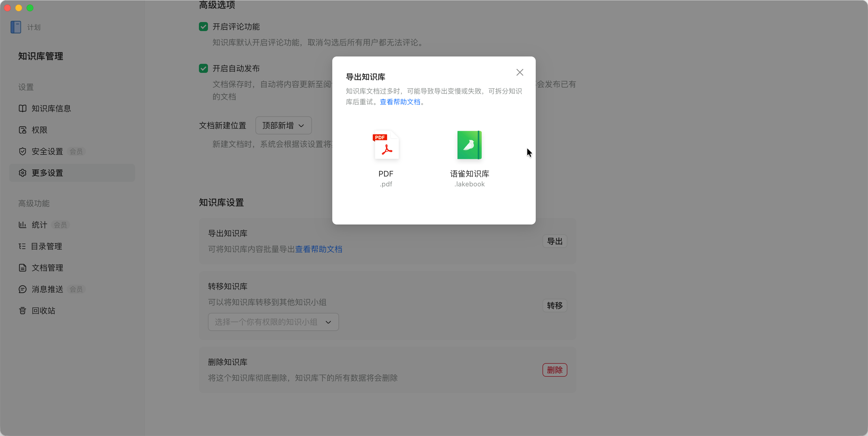Open 目录管理 page
Screen dimensions: 868x436
[72, 247]
